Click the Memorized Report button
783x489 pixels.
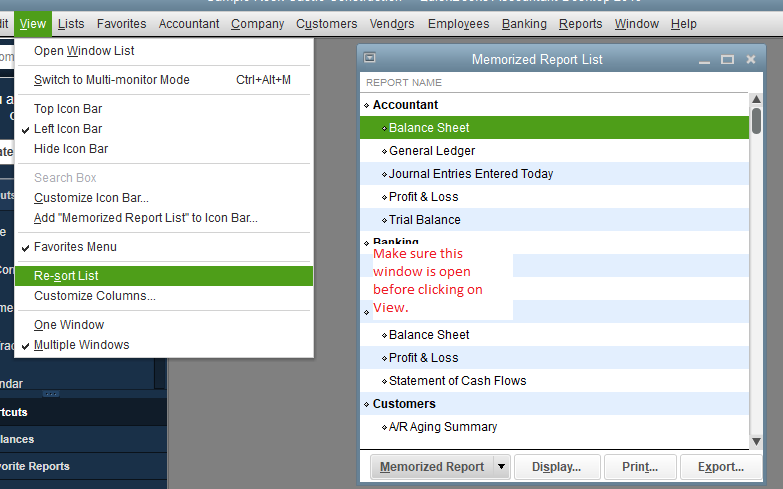(431, 467)
